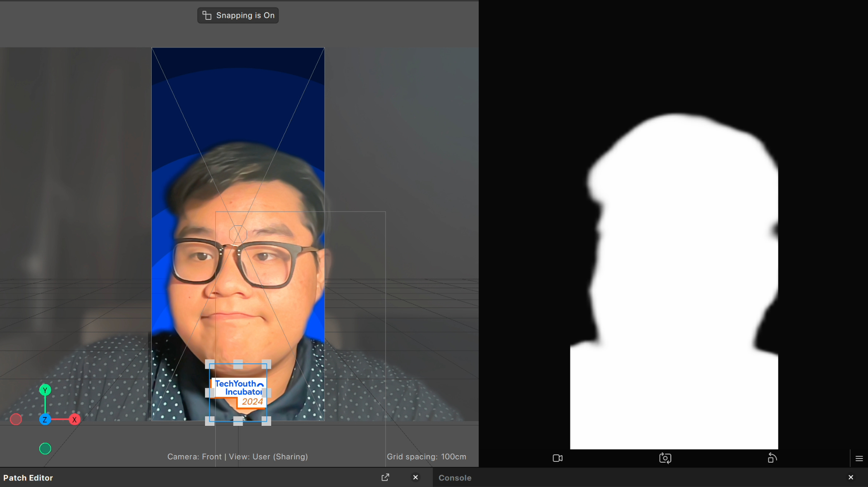Click the switch camera icon in the simulator
The height and width of the screenshot is (487, 868).
665,458
